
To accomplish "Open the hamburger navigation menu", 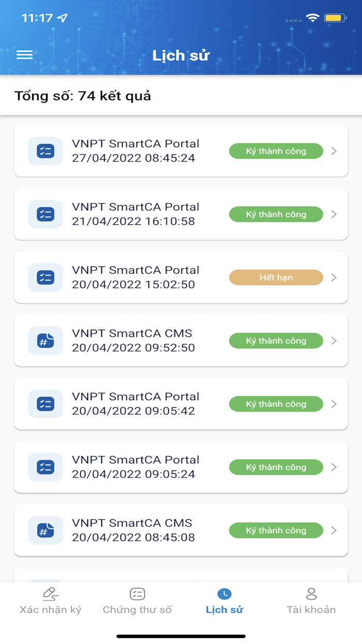I will pyautogui.click(x=24, y=54).
